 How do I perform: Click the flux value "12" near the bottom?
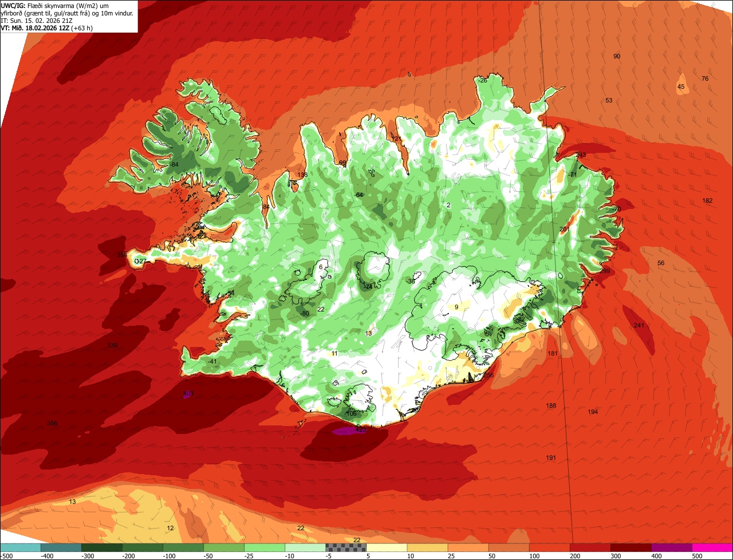pos(170,528)
